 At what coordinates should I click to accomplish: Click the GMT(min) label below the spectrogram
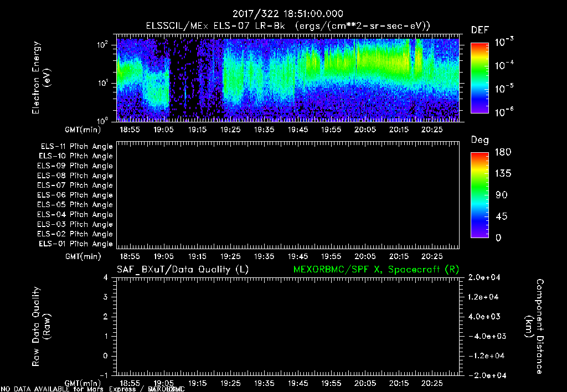pos(83,130)
